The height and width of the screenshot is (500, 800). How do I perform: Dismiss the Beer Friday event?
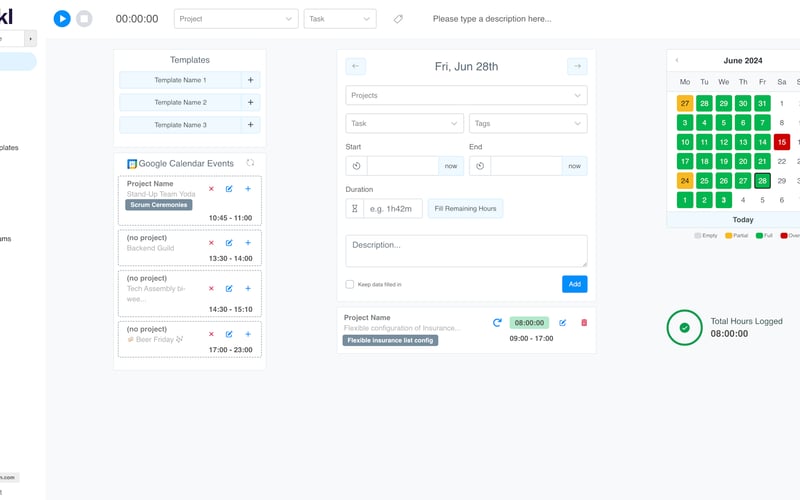[211, 334]
